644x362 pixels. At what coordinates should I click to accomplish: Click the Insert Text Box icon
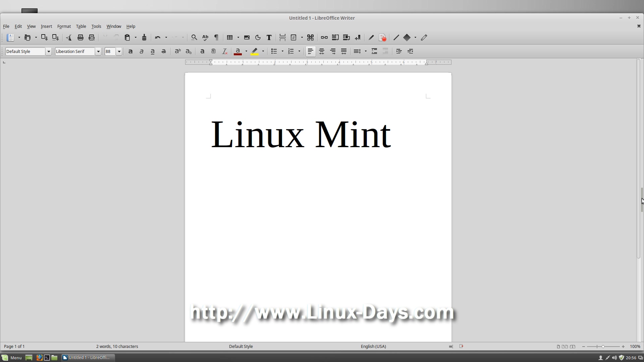click(269, 38)
